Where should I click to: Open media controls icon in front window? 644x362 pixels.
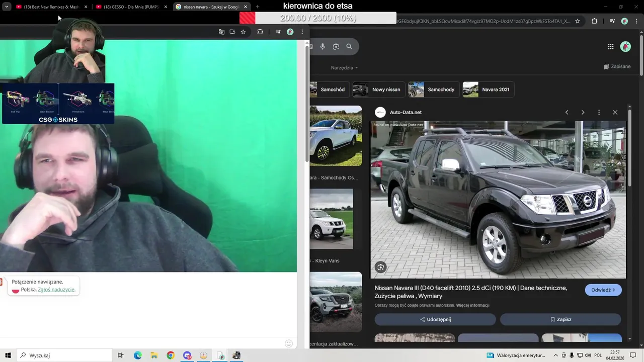pyautogui.click(x=278, y=32)
